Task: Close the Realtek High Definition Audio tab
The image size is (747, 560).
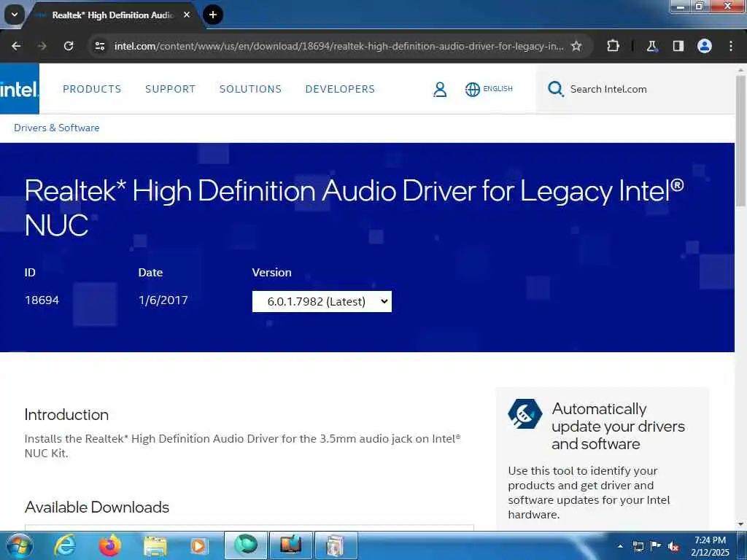Action: coord(187,15)
